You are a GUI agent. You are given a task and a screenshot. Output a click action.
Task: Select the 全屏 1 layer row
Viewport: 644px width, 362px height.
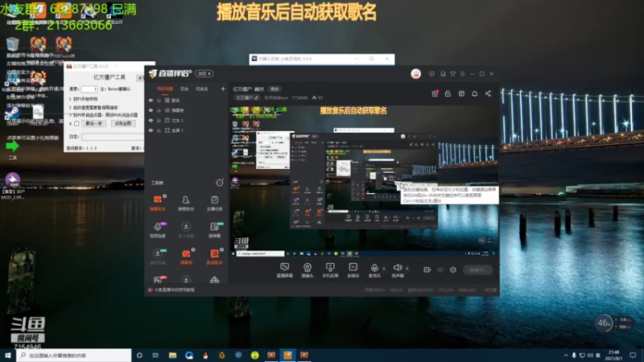pyautogui.click(x=187, y=130)
